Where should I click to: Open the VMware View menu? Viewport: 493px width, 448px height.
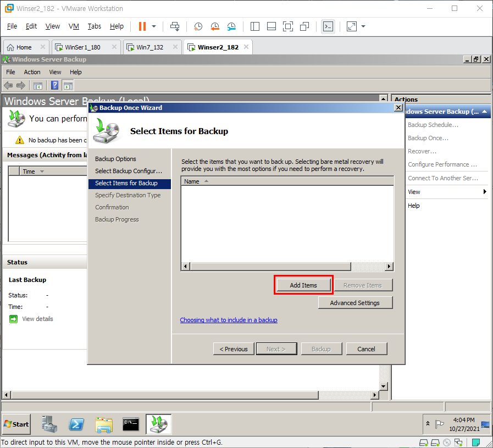tap(53, 26)
